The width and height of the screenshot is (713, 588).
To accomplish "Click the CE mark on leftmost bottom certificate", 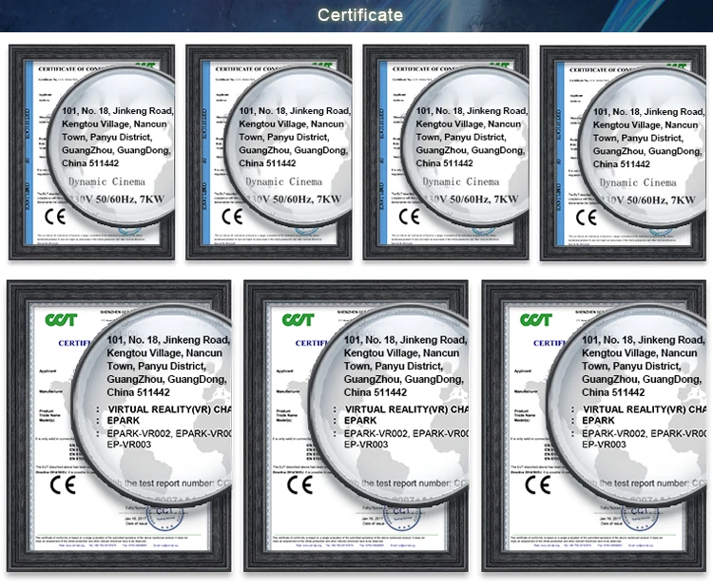I will [63, 485].
